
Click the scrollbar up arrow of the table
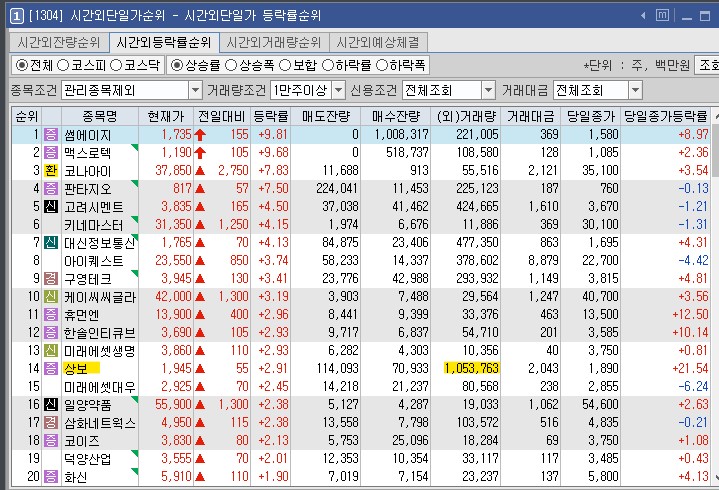[715, 117]
